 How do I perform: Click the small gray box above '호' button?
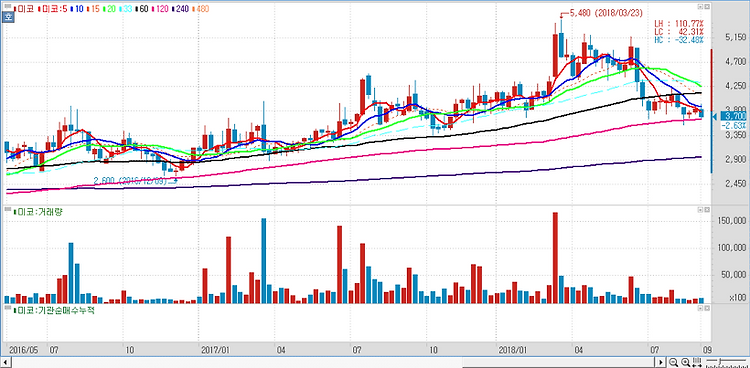pyautogui.click(x=8, y=6)
